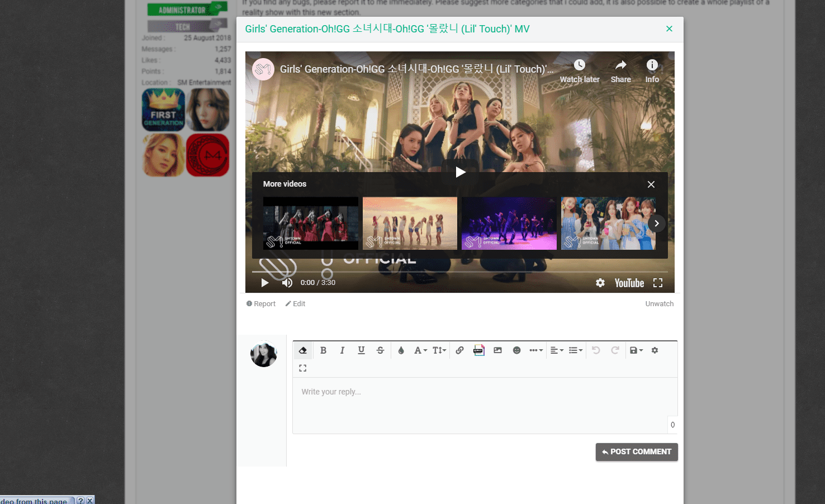Expand the more insert options dropdown
Viewport: 825px width, 504px height.
(536, 350)
